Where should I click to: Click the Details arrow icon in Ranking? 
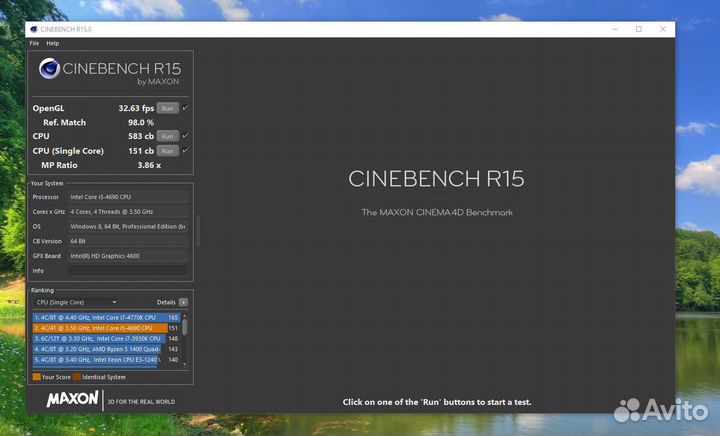pyautogui.click(x=183, y=301)
